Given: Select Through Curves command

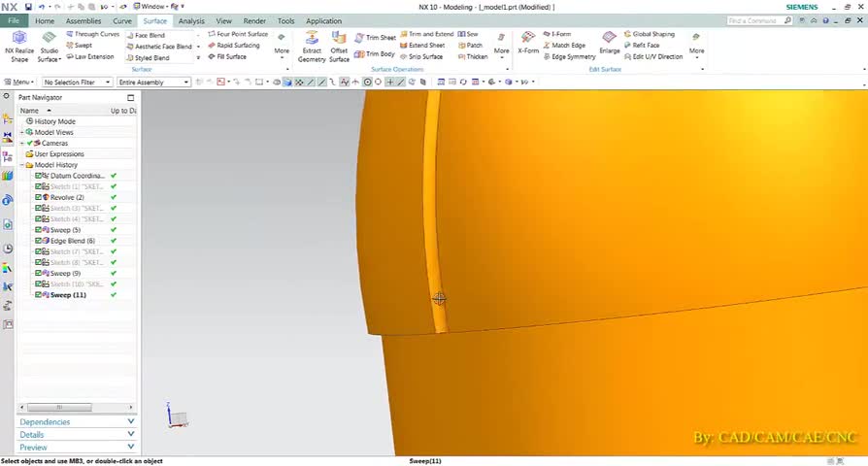Looking at the screenshot, I should 92,34.
